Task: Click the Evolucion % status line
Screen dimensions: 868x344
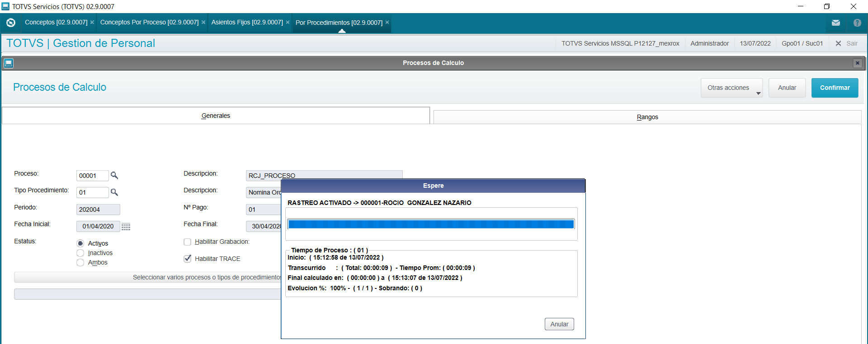Action: [355, 288]
